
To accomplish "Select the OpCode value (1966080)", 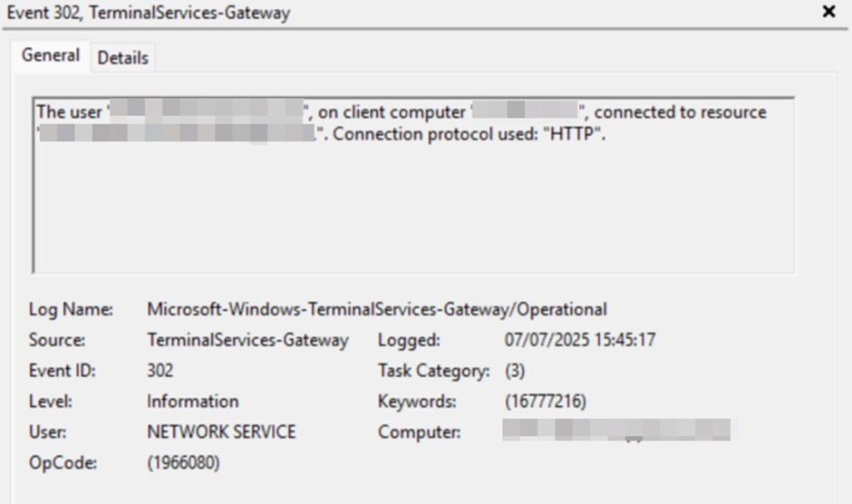I will pyautogui.click(x=183, y=462).
